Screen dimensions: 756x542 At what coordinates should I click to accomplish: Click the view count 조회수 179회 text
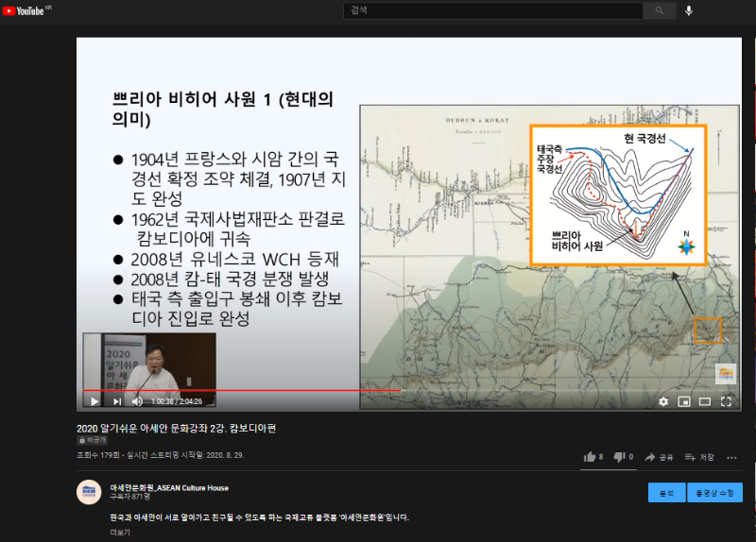click(x=98, y=455)
